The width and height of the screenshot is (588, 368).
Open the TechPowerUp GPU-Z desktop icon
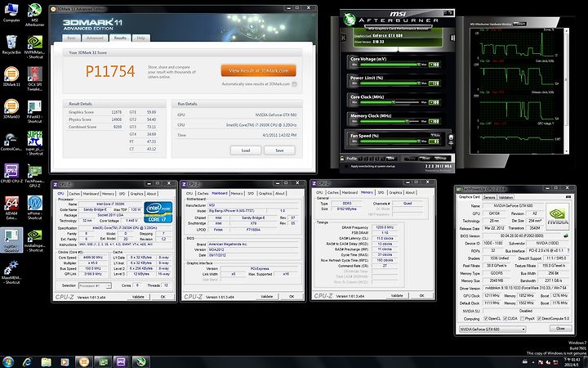[35, 176]
